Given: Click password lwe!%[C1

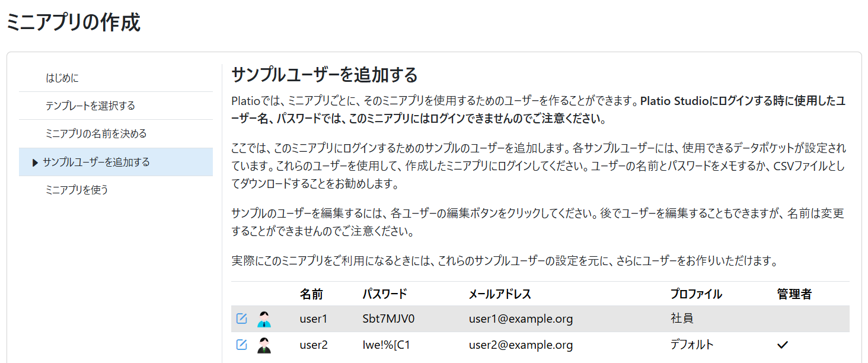Looking at the screenshot, I should (x=386, y=345).
